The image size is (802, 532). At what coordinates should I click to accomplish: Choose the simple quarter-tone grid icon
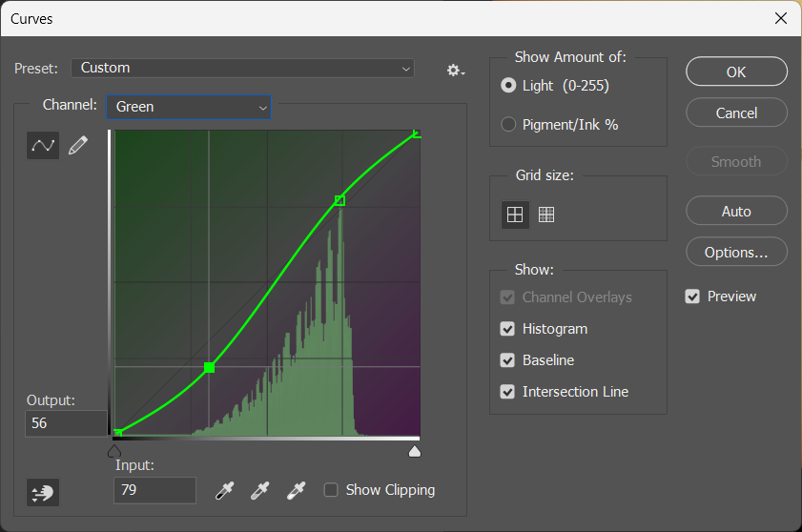[515, 215]
